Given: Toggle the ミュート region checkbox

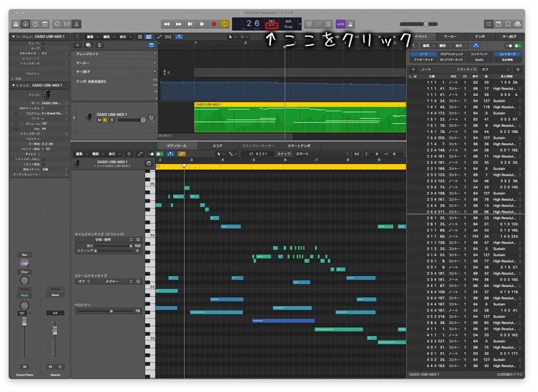Looking at the screenshot, I should pos(43,43).
